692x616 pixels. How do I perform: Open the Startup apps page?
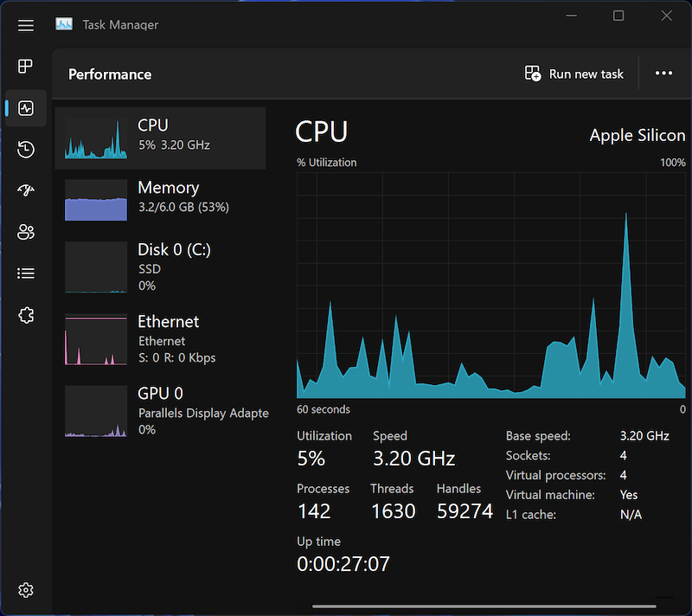(x=26, y=190)
